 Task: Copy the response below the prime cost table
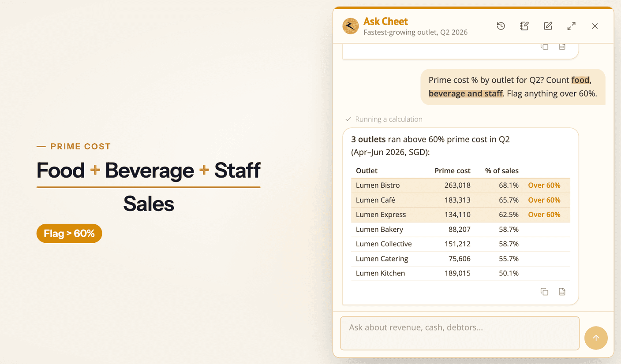[545, 292]
